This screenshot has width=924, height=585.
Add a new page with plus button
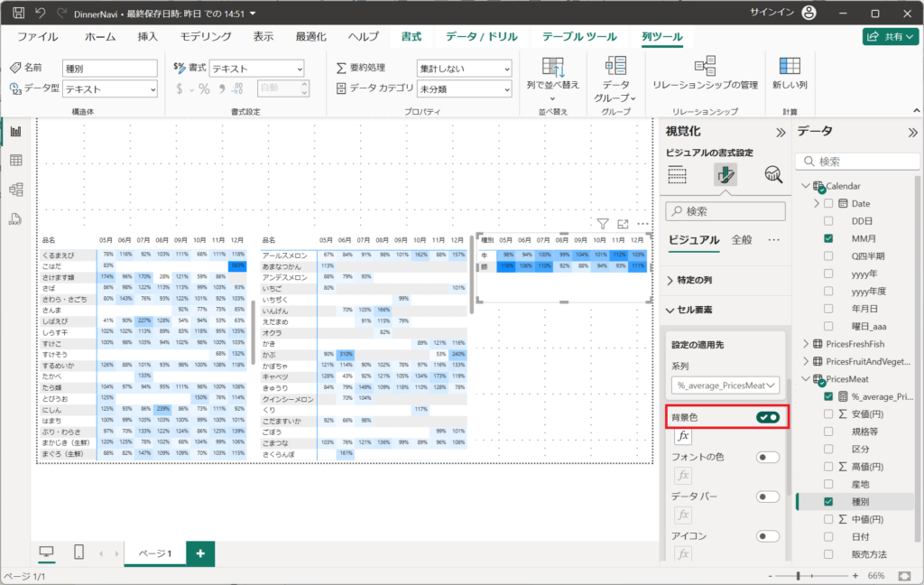(x=200, y=552)
